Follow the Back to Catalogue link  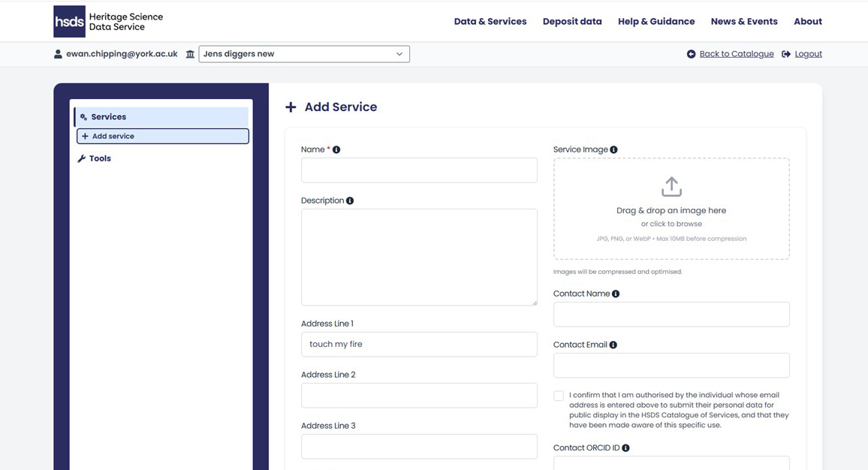pos(737,53)
